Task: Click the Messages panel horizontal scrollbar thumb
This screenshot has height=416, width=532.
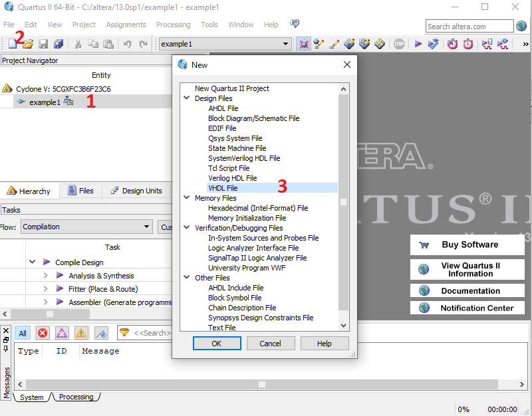Action: tap(262, 384)
